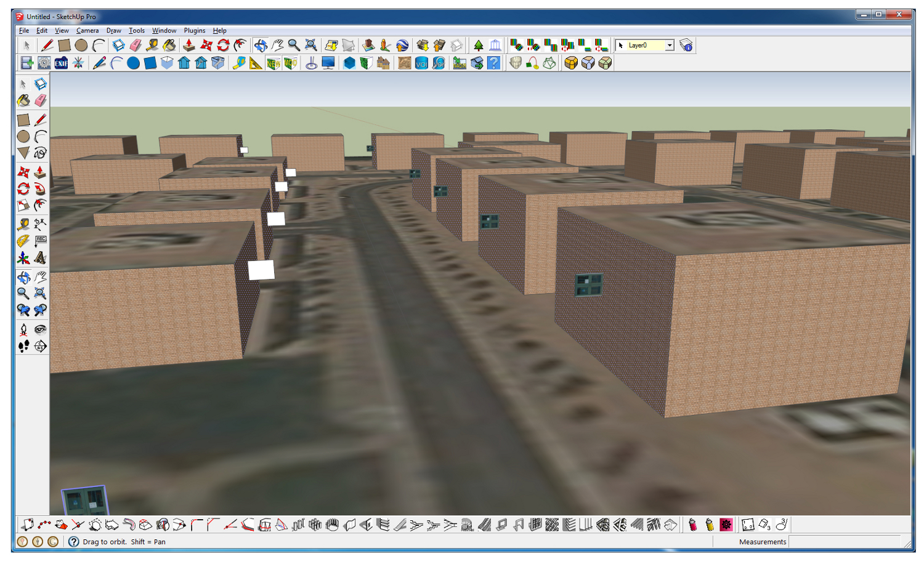Activate the Pan hand tool in top toolbar
This screenshot has width=924, height=564.
pos(277,46)
